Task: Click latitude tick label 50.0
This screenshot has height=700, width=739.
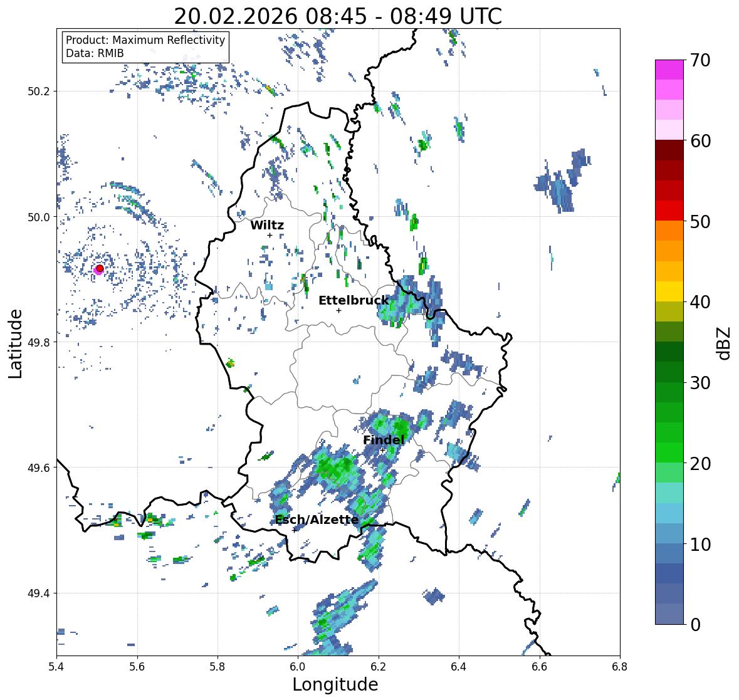Action: pos(39,217)
